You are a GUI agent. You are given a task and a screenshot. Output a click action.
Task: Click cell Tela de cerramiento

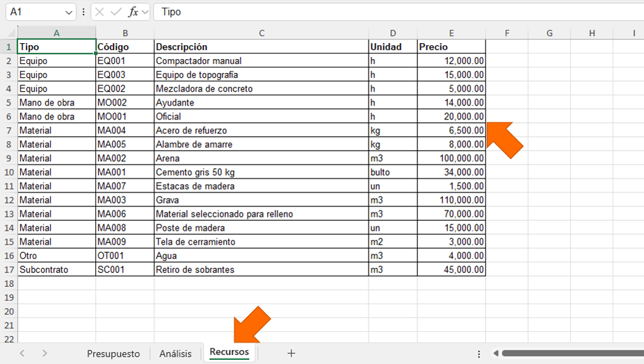(x=261, y=242)
